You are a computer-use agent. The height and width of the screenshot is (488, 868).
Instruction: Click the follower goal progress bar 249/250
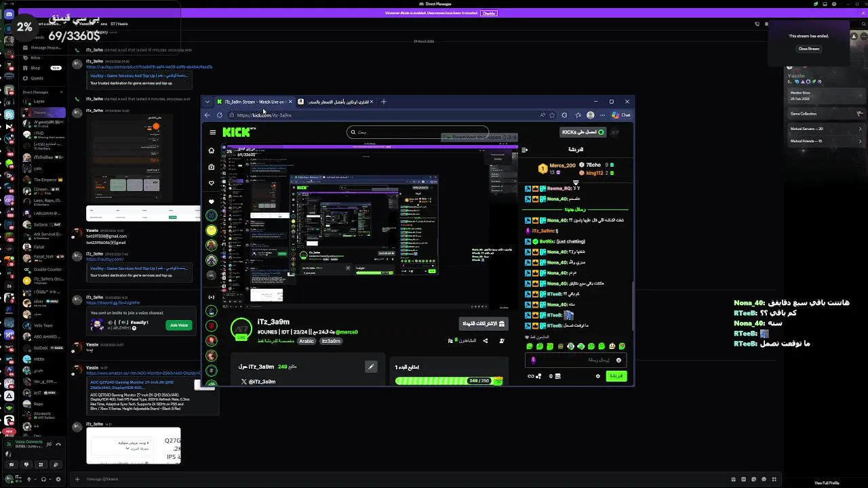449,381
